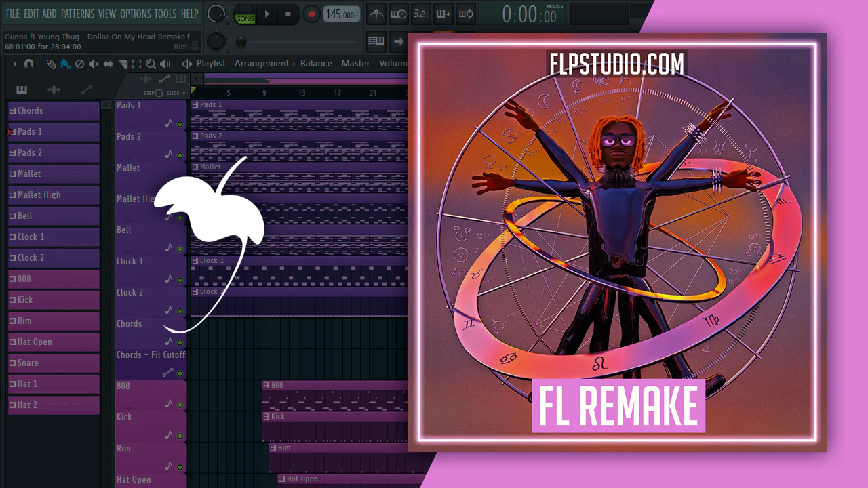
Task: Select the Slip tool
Action: (x=108, y=64)
